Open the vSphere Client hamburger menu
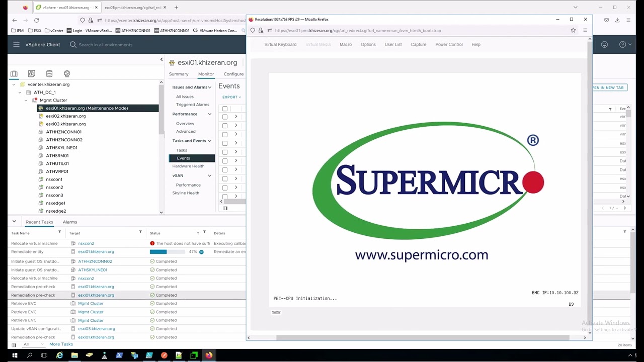Viewport: 644px width, 362px height. [x=16, y=45]
